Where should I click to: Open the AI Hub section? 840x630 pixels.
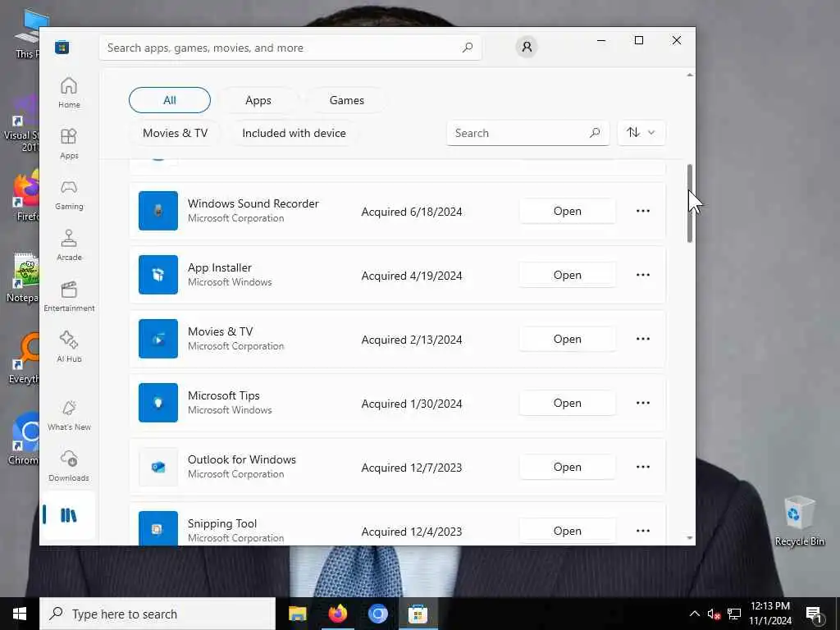pos(69,347)
